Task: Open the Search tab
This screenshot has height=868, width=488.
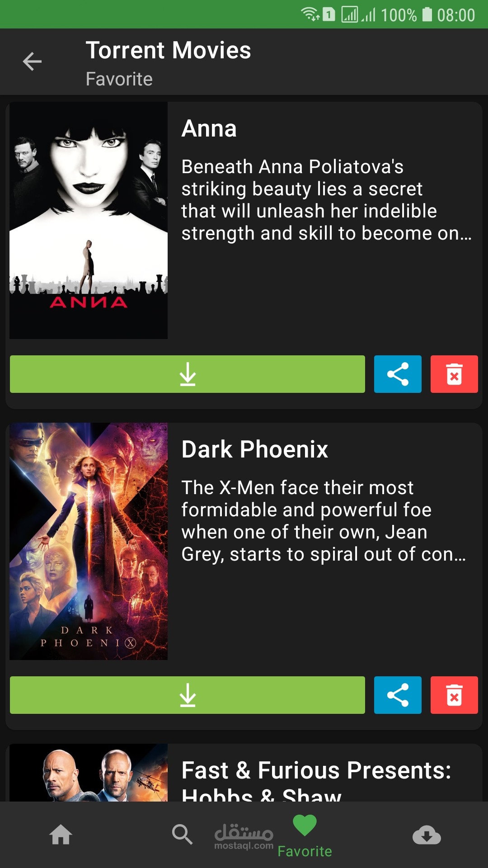Action: coord(183,835)
